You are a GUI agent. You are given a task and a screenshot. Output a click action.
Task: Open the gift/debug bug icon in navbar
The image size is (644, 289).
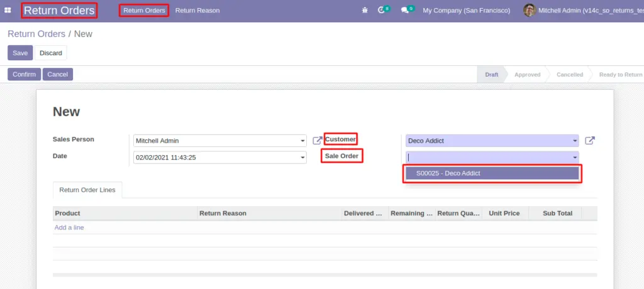365,10
